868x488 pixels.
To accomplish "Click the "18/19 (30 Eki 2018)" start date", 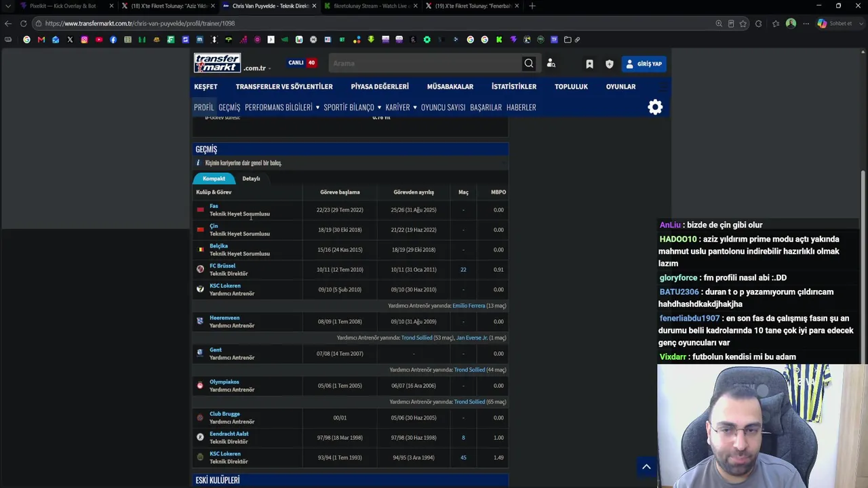I will pos(340,230).
